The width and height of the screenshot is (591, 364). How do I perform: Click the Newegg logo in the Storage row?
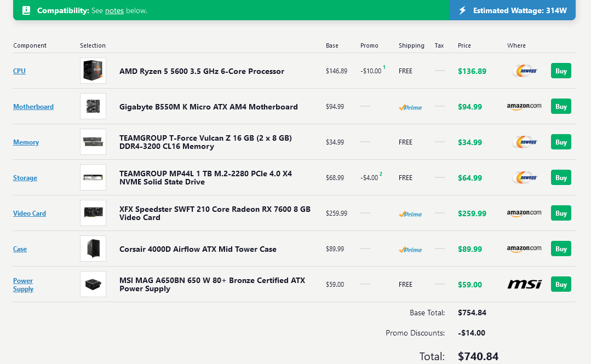click(x=524, y=177)
